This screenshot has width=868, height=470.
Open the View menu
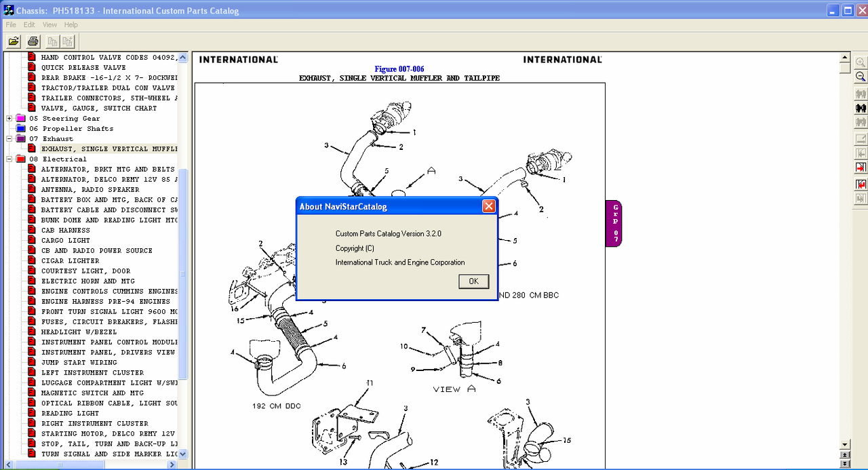pos(50,24)
